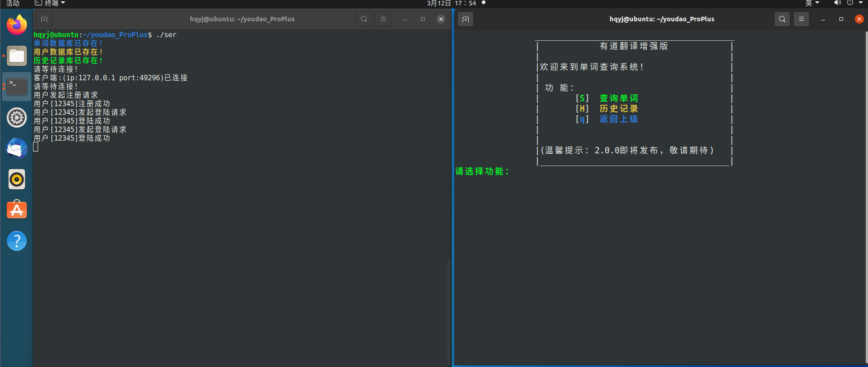Click the line 用户数据库已存在！
Screen dimensions: 868x367
click(68, 52)
